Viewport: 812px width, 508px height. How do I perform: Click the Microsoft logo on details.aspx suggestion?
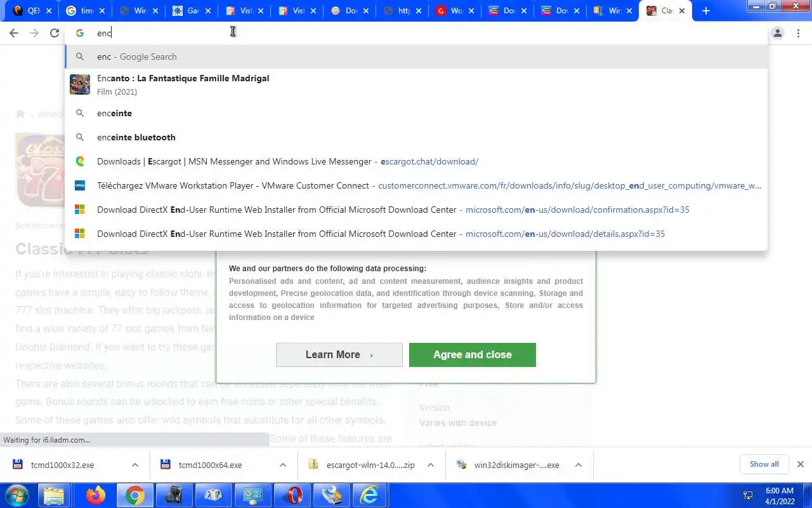(80, 234)
